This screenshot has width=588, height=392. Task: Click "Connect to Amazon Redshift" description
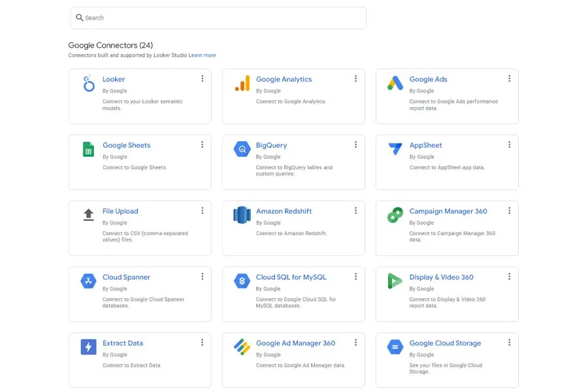pyautogui.click(x=291, y=233)
